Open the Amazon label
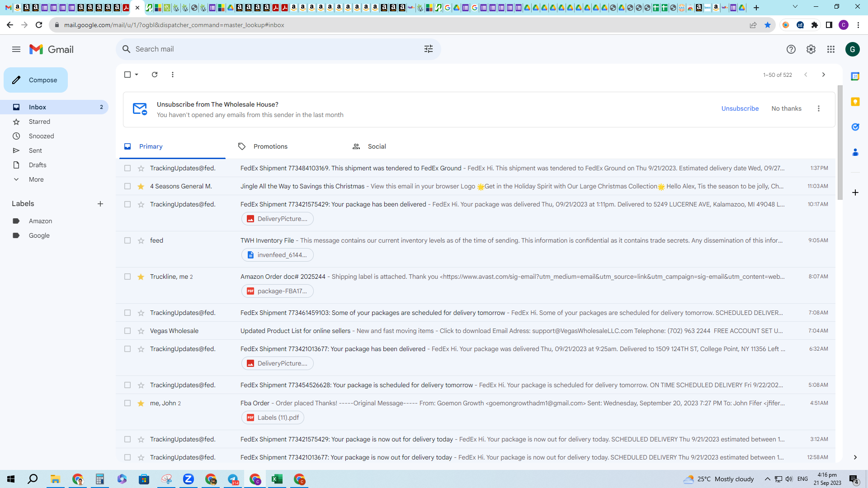868x488 pixels. tap(54, 221)
